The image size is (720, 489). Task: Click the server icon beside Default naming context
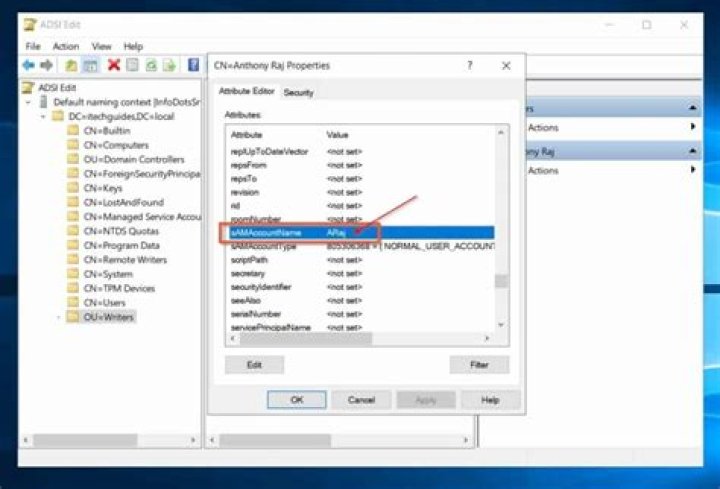click(x=44, y=101)
